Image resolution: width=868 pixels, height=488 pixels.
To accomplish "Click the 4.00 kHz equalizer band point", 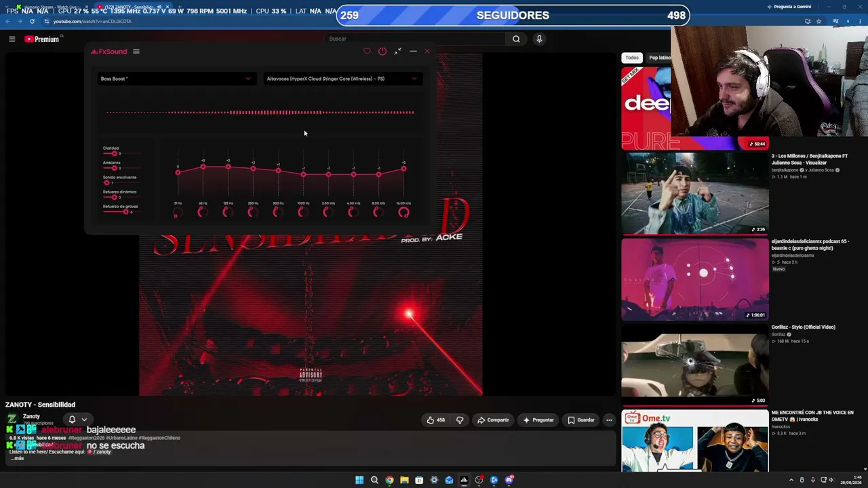I will click(353, 175).
